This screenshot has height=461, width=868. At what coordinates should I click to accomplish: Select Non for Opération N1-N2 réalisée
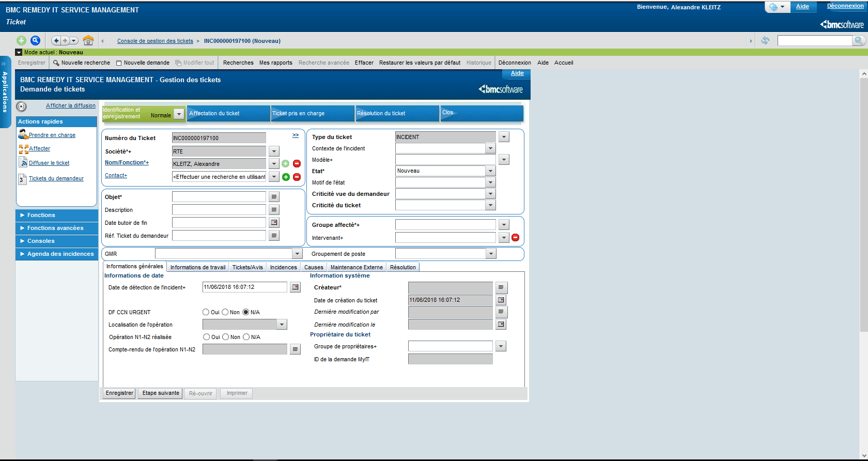click(226, 337)
